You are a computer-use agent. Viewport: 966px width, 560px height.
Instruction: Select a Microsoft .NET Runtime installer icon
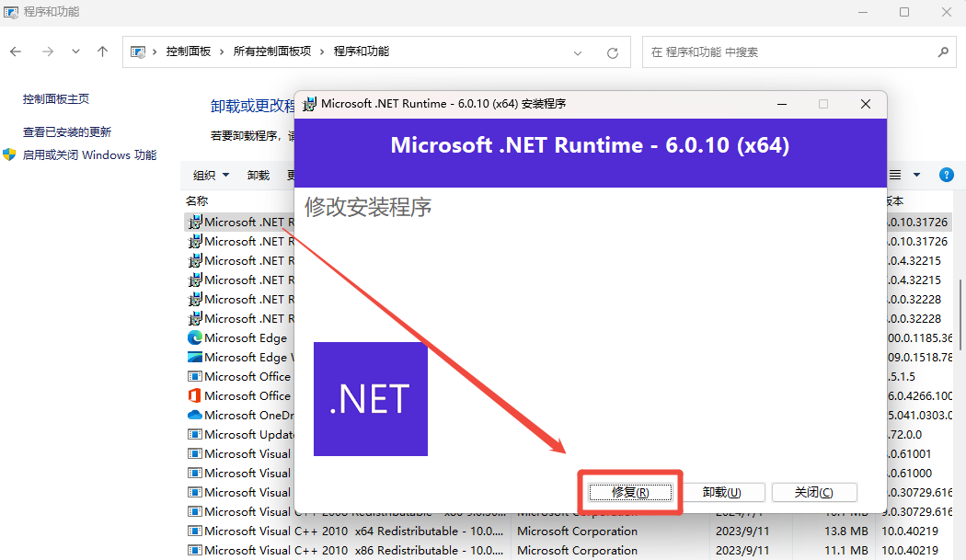click(x=194, y=222)
